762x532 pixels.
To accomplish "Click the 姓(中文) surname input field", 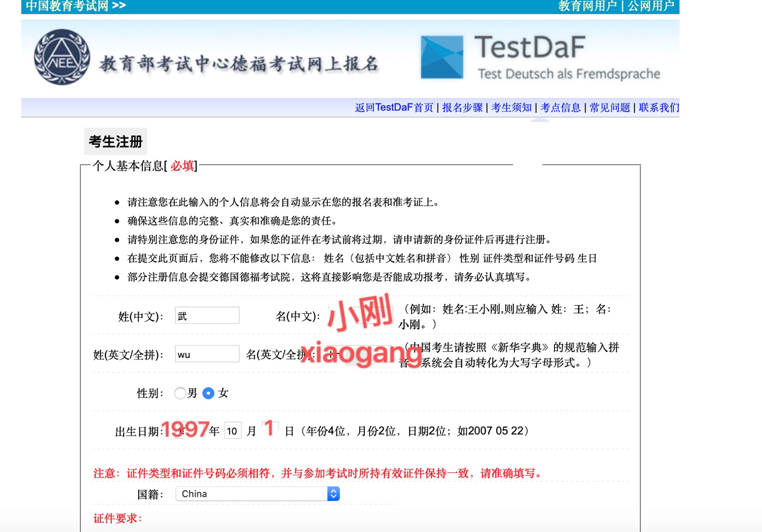I will (207, 316).
